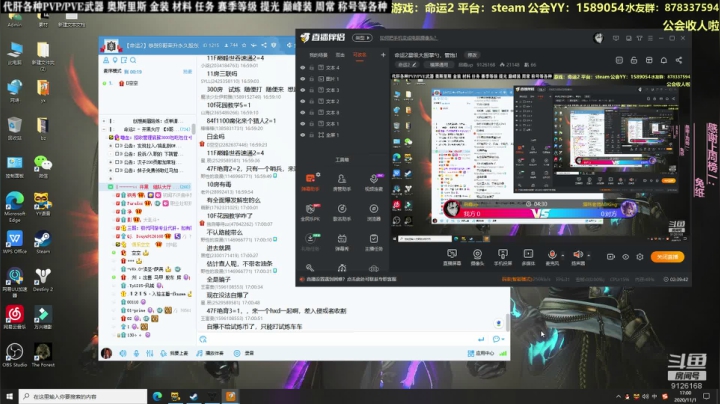Screen dimensions: 720x404
Task: Open 应用中心 in the YY bottom bar
Action: pos(481,353)
